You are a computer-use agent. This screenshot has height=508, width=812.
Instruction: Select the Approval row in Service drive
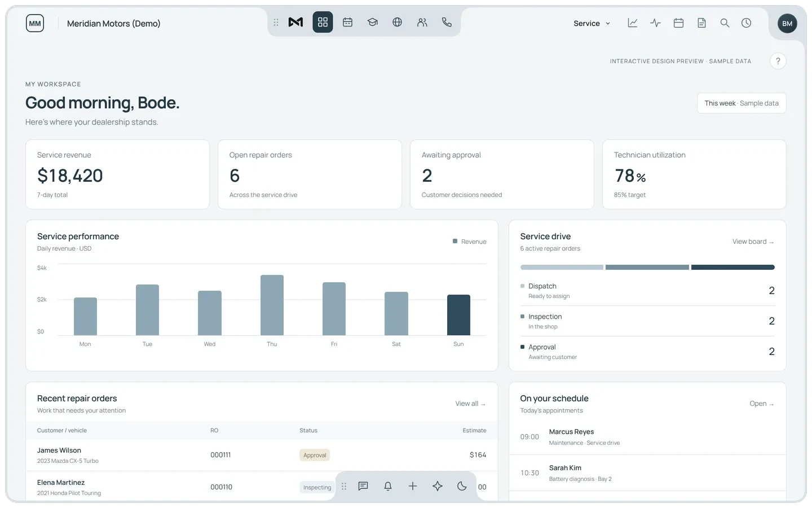pyautogui.click(x=647, y=352)
